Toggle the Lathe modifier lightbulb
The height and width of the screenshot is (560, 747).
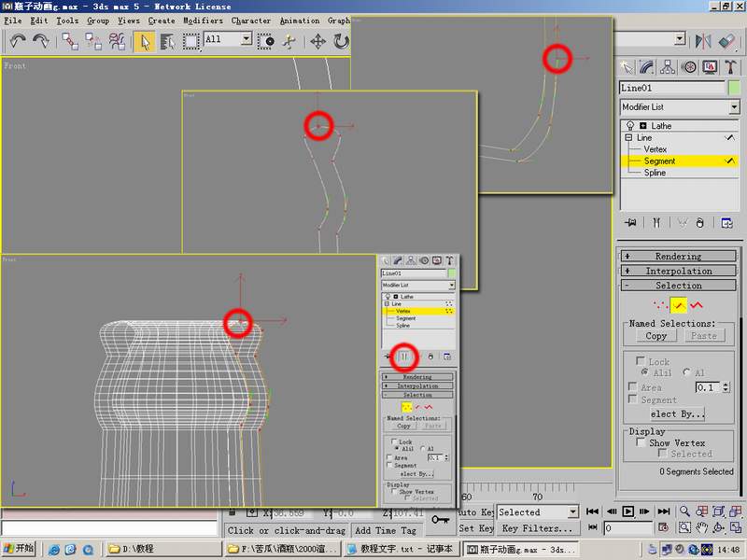629,126
